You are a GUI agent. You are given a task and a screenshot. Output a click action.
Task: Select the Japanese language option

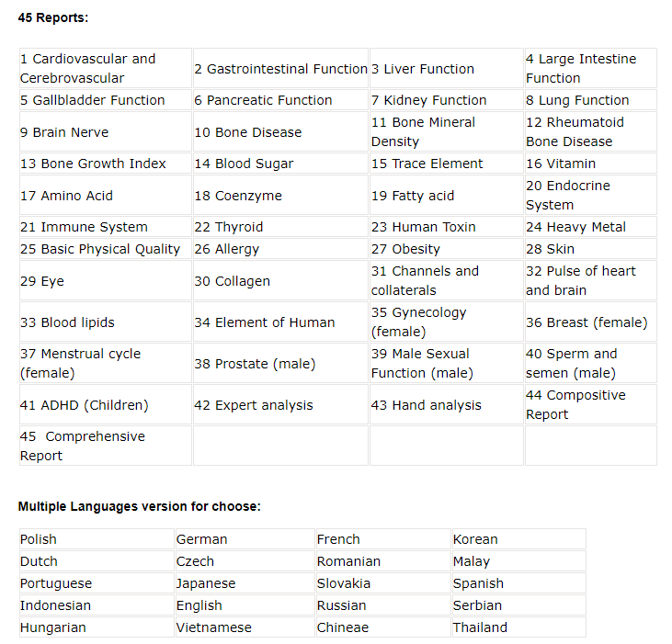245,583
